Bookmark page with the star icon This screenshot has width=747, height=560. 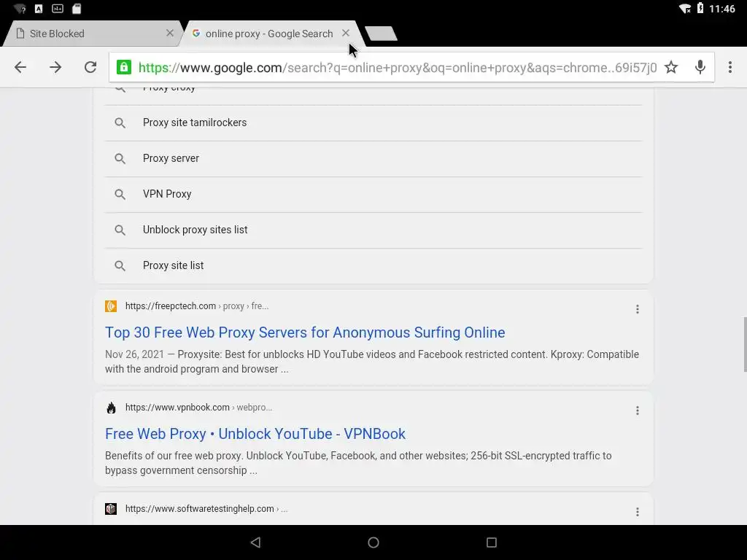[x=671, y=67]
